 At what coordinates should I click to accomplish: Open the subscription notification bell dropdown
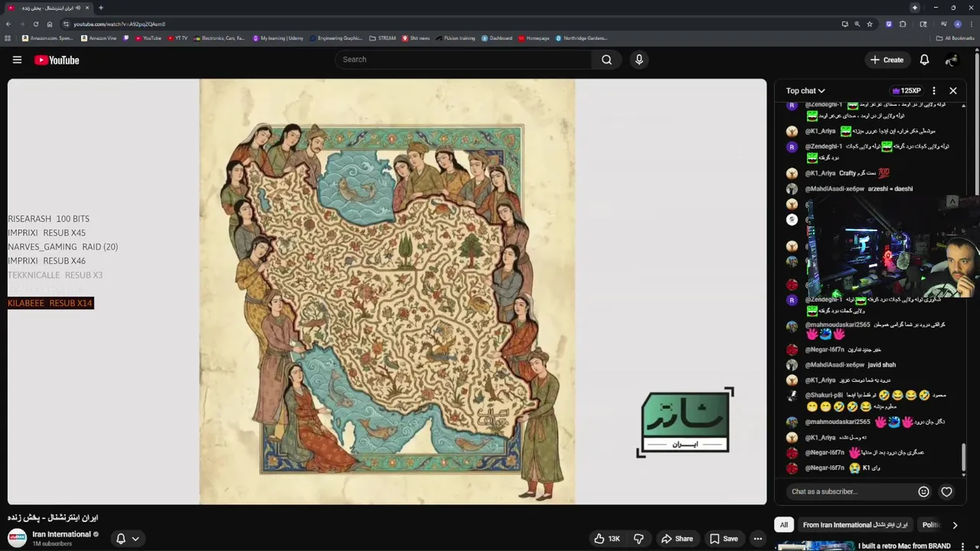[127, 539]
